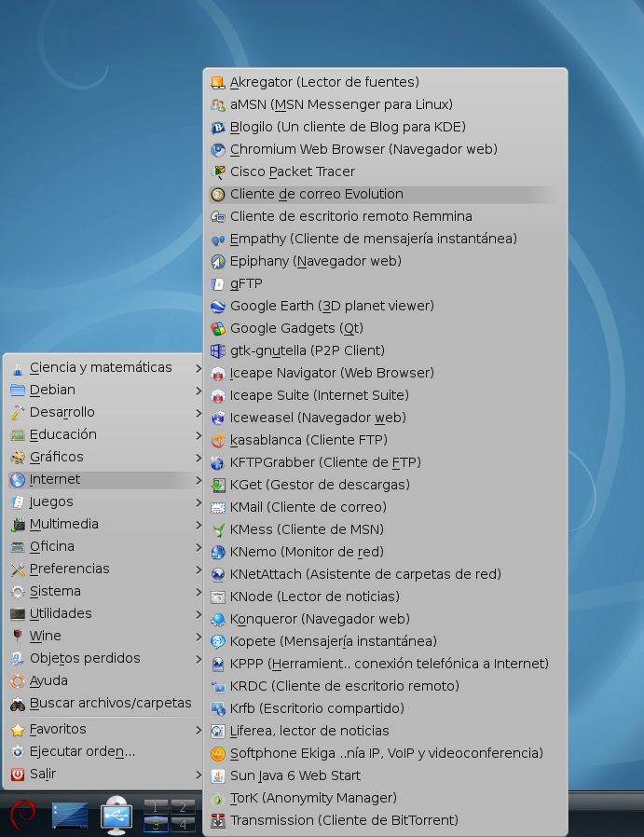Launch KPPP dial-up connection tool
This screenshot has height=837, width=644.
[x=385, y=664]
